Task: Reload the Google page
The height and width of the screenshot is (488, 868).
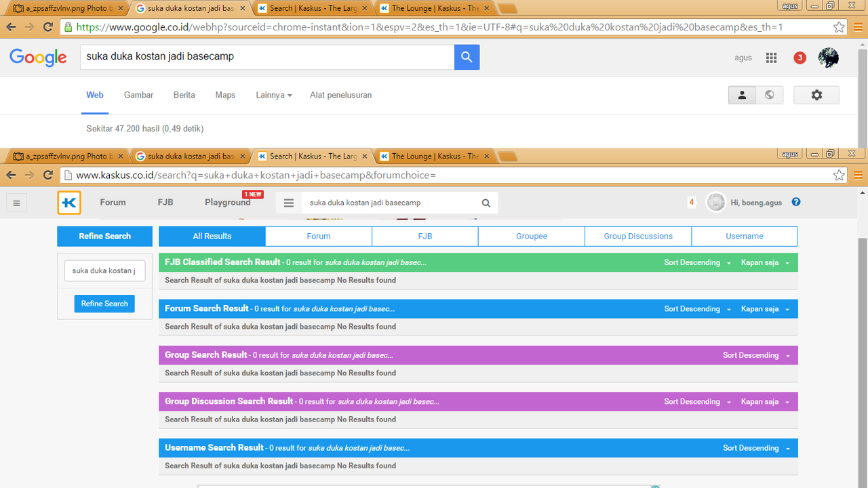Action: (47, 27)
